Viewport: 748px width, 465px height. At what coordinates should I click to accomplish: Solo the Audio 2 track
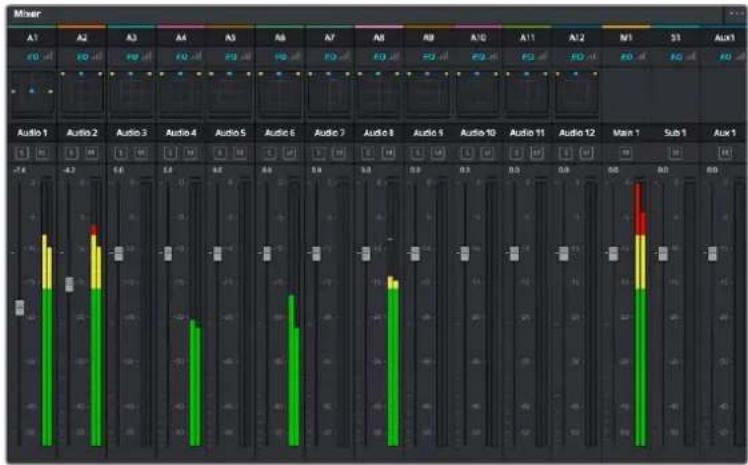[x=72, y=153]
